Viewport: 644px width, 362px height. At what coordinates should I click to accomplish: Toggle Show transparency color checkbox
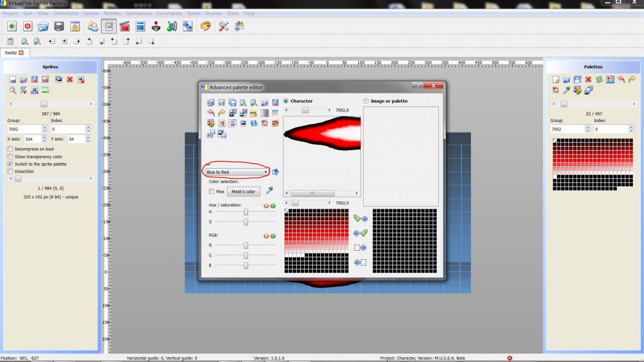10,157
